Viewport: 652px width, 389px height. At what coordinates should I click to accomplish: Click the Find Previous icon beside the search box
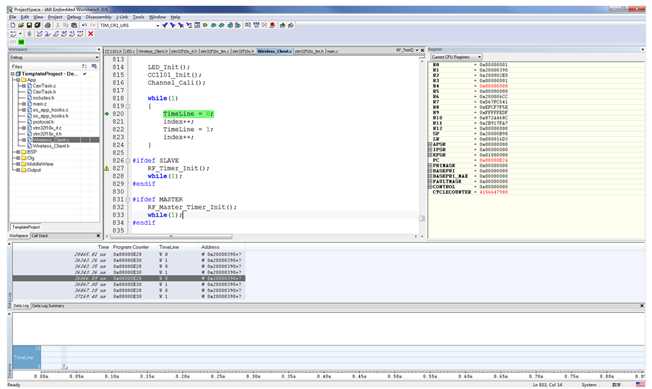click(165, 25)
